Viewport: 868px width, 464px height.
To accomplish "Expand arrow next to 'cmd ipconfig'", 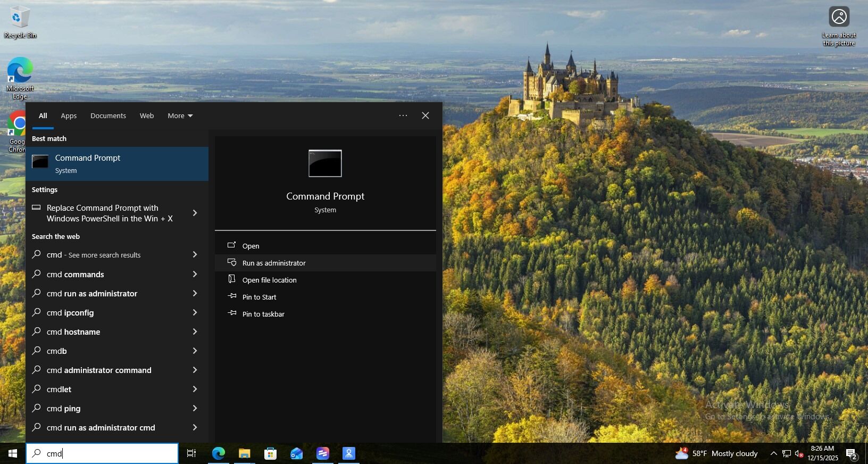I will pos(195,312).
